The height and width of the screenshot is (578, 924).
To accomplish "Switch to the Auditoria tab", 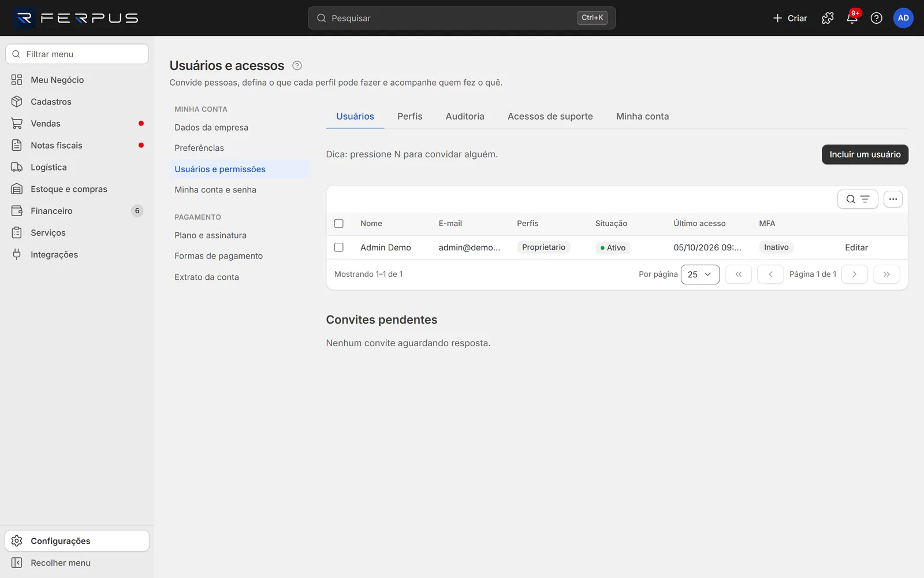I will click(x=465, y=116).
